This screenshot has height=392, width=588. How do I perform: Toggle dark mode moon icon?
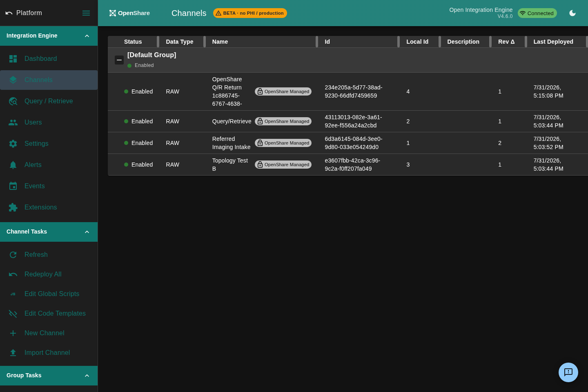[x=572, y=13]
